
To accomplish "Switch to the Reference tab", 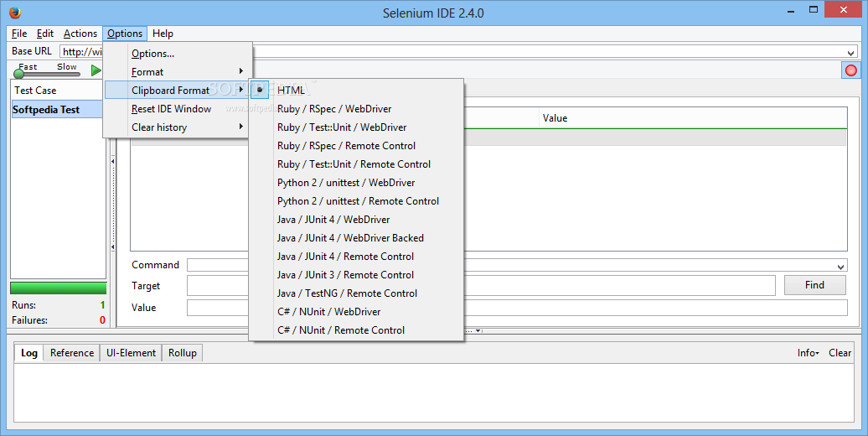I will coord(72,353).
